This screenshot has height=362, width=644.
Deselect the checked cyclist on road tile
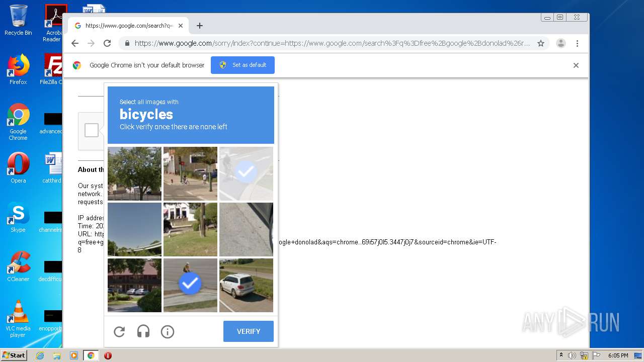tap(190, 285)
